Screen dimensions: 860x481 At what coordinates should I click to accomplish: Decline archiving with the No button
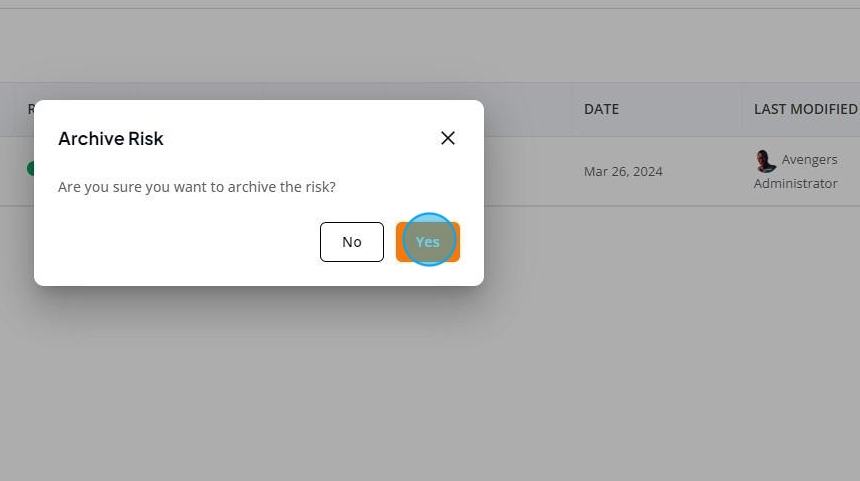[352, 242]
